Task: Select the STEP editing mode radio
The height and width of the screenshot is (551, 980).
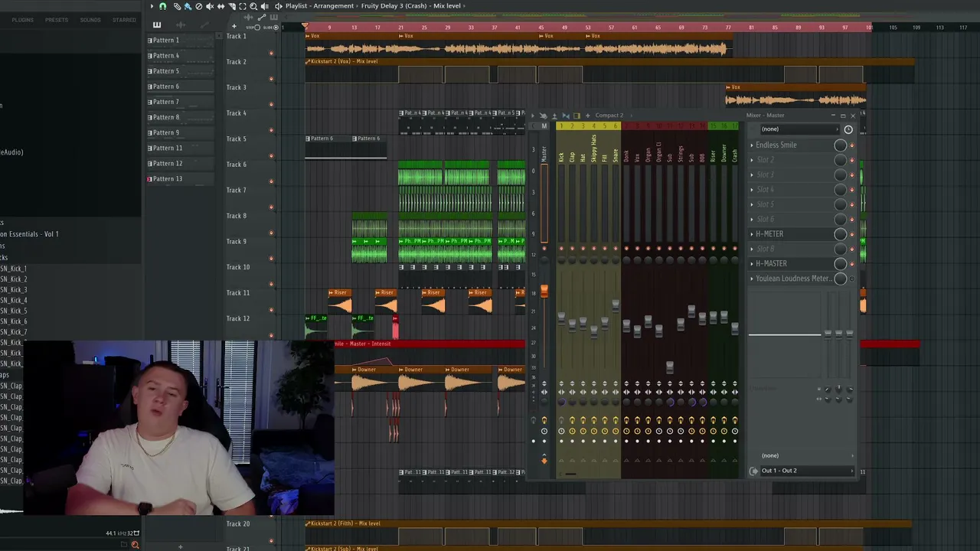Action: pyautogui.click(x=256, y=28)
